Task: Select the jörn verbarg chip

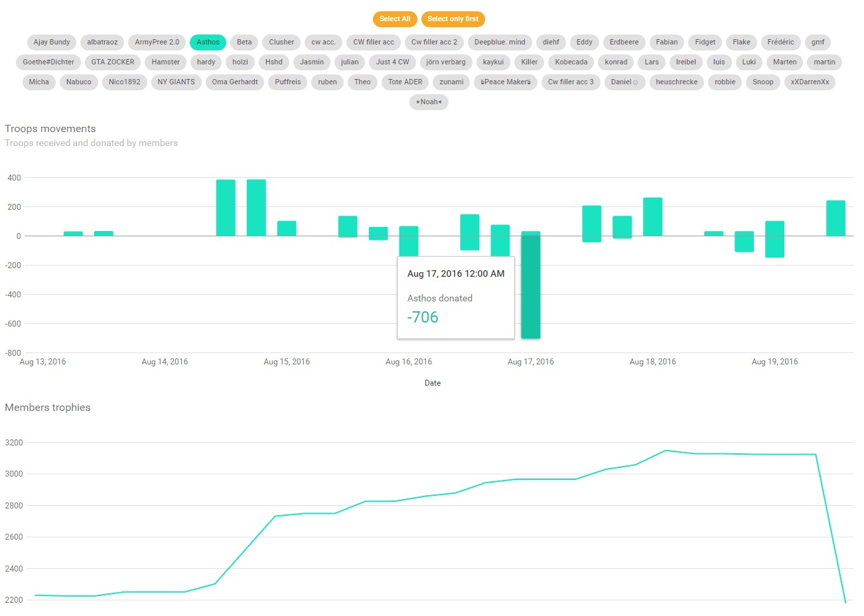Action: click(x=446, y=62)
